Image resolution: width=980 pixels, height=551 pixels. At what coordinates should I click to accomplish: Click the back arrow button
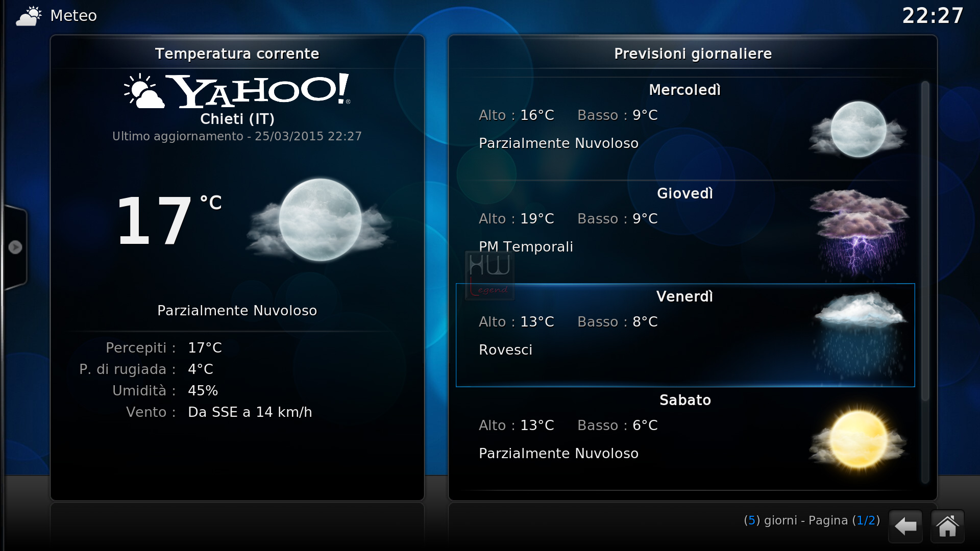tap(905, 526)
